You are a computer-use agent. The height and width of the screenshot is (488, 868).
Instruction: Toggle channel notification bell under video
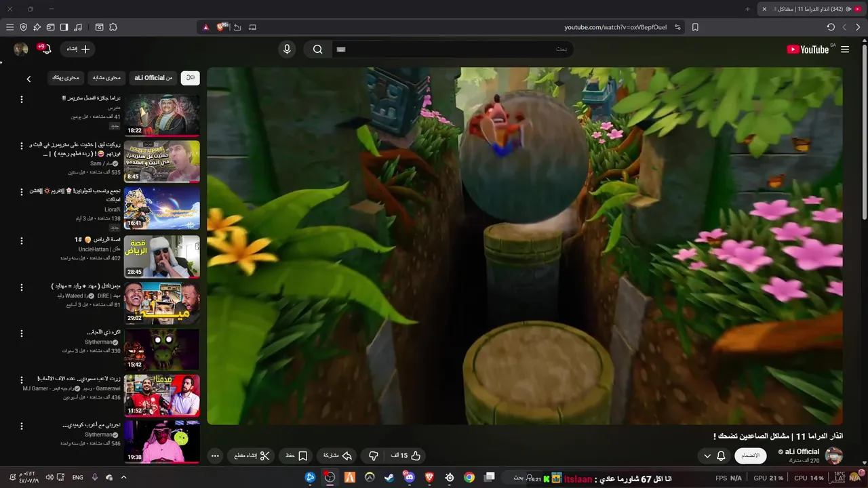(721, 456)
